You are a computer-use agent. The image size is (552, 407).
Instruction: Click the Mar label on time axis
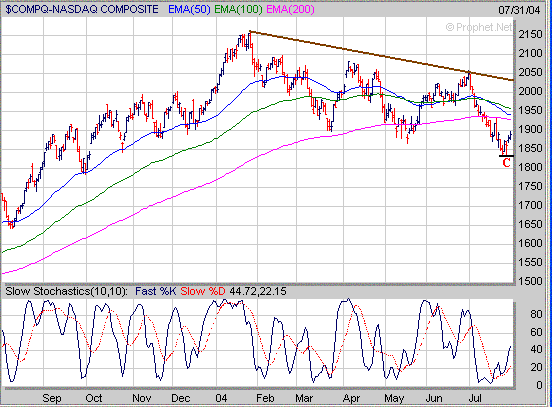[x=304, y=398]
